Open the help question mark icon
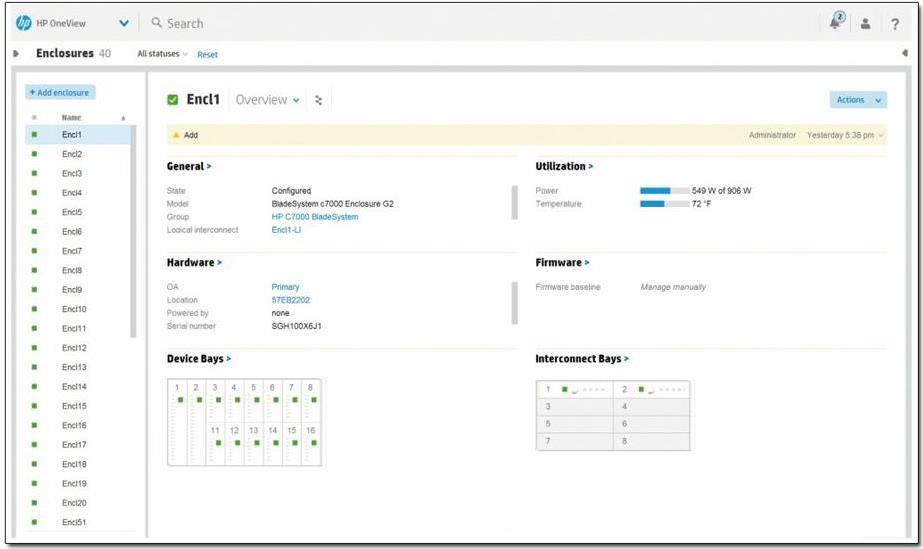 point(895,24)
